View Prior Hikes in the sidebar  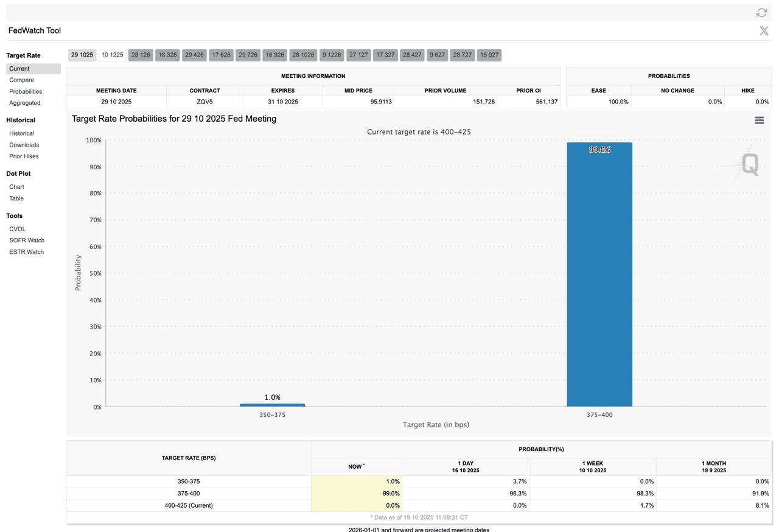tap(24, 156)
